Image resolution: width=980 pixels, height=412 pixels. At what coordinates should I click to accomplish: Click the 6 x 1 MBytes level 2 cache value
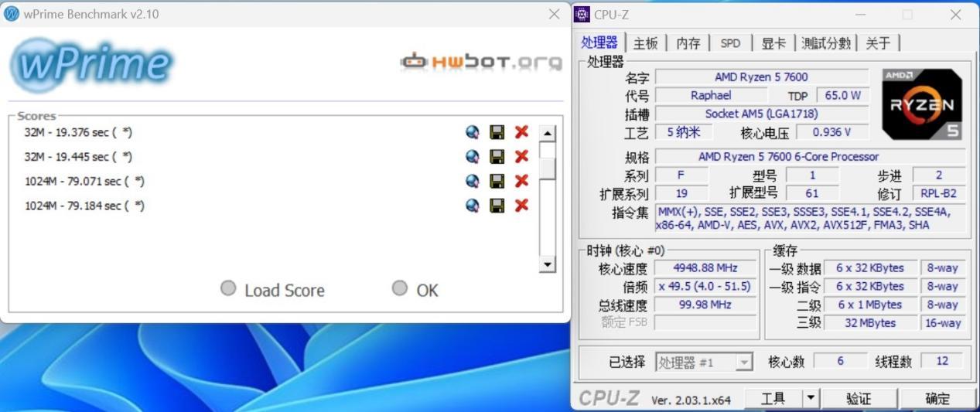(x=870, y=305)
